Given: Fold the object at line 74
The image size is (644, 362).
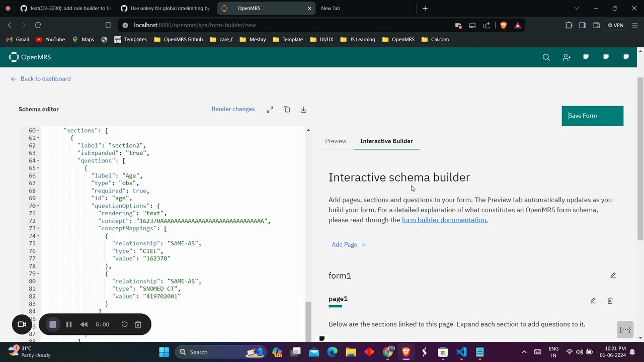Looking at the screenshot, I should tap(38, 236).
